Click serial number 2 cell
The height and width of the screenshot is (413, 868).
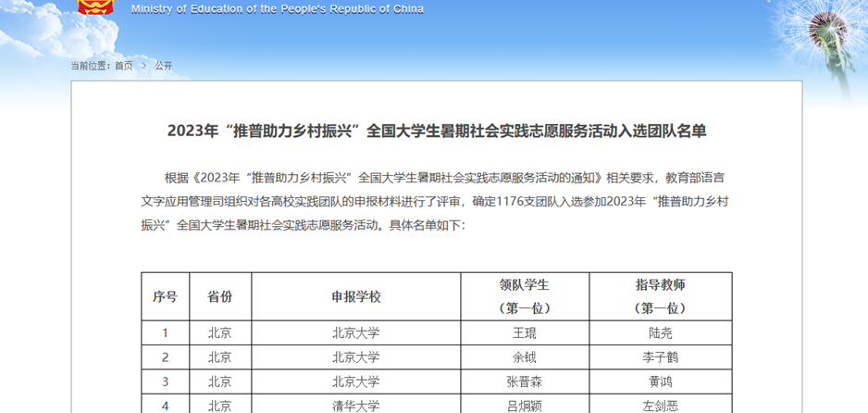[x=165, y=357]
